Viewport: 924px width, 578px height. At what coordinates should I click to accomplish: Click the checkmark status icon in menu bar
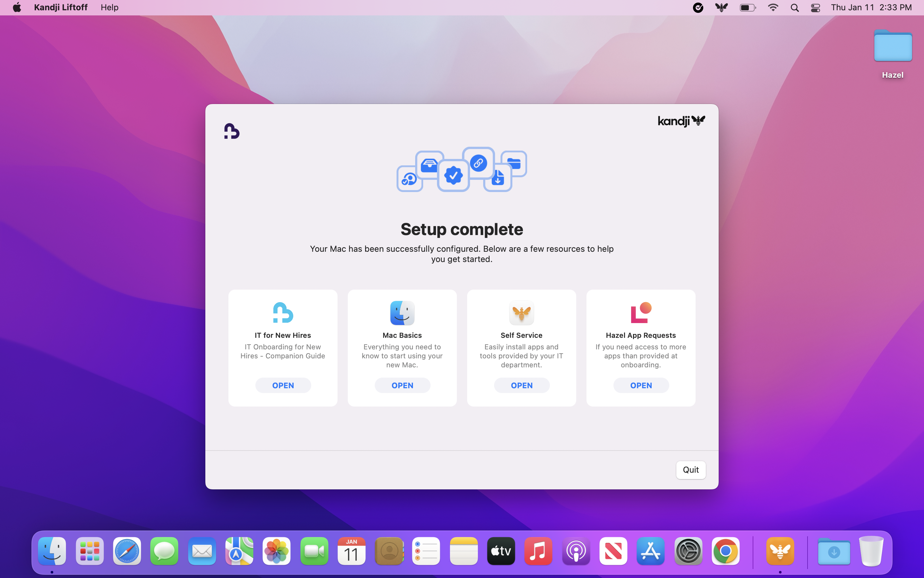click(698, 8)
